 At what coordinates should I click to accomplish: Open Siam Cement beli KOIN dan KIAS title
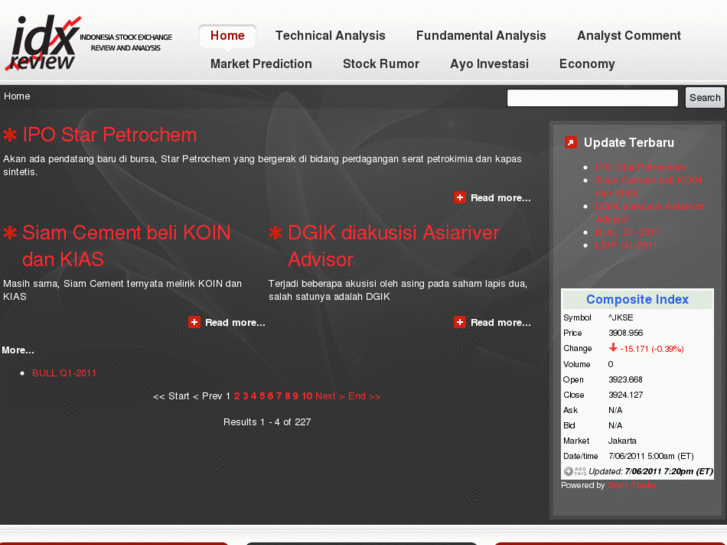pos(126,246)
